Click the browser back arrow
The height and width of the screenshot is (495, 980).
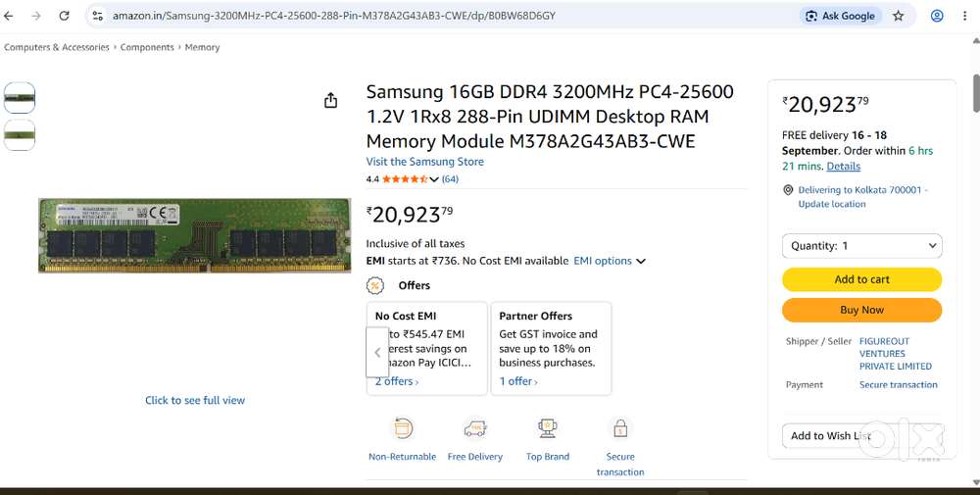(9, 17)
